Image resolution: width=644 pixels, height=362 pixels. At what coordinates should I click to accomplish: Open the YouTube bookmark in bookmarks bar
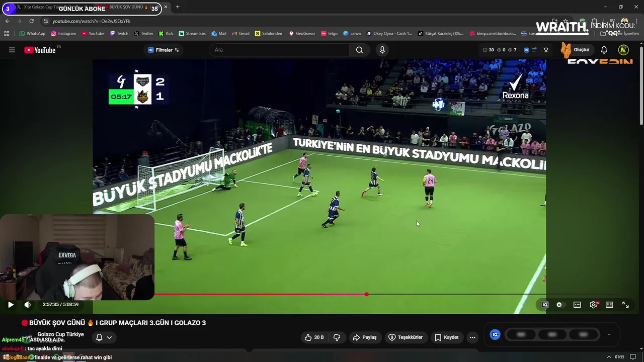coord(93,33)
